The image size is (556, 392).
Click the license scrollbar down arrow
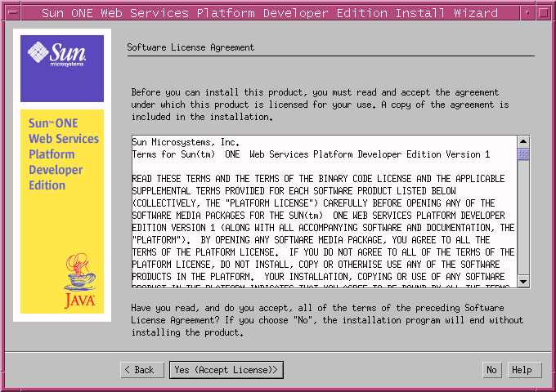(523, 282)
